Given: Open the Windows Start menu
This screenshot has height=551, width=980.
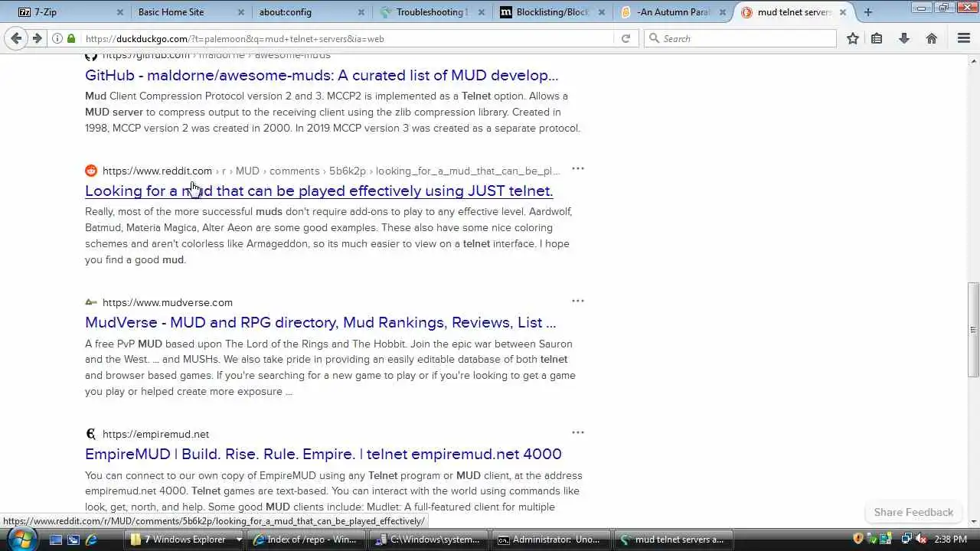Looking at the screenshot, I should click(x=21, y=539).
